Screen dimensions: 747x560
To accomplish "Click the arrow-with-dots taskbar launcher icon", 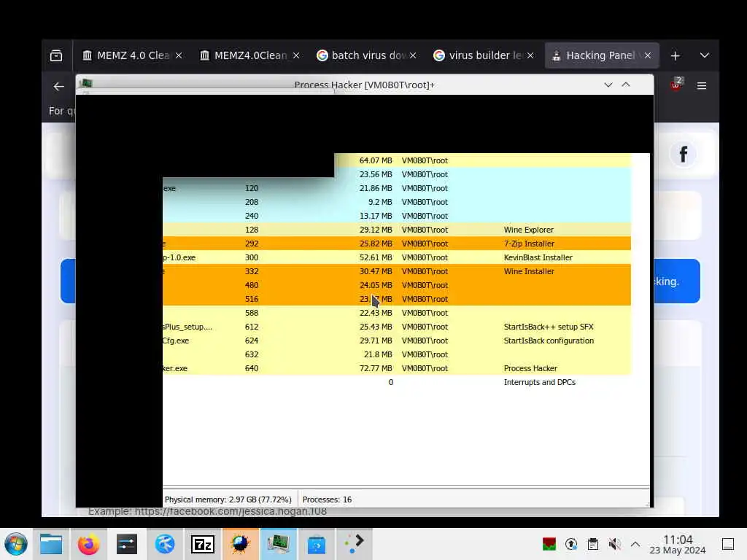I will (355, 544).
